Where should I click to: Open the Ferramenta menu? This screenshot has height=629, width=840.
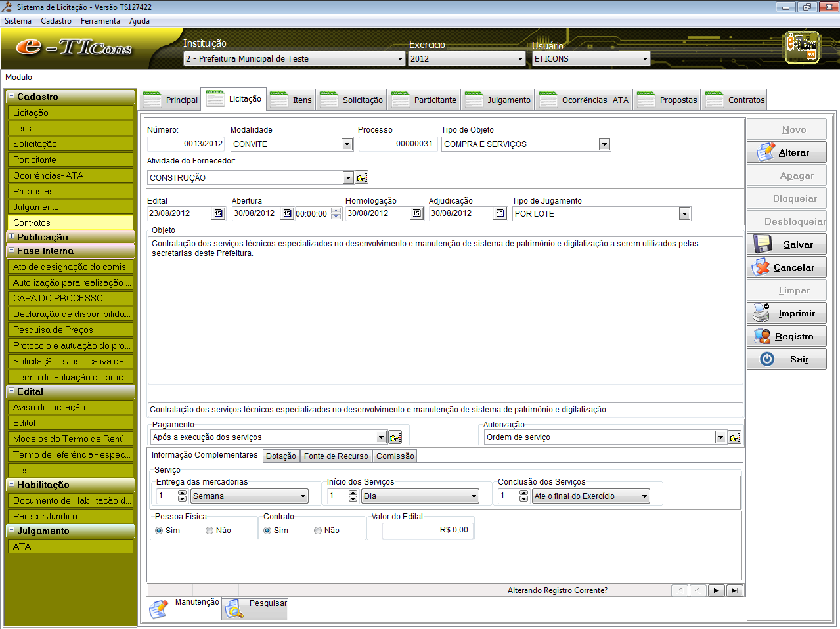[x=100, y=21]
